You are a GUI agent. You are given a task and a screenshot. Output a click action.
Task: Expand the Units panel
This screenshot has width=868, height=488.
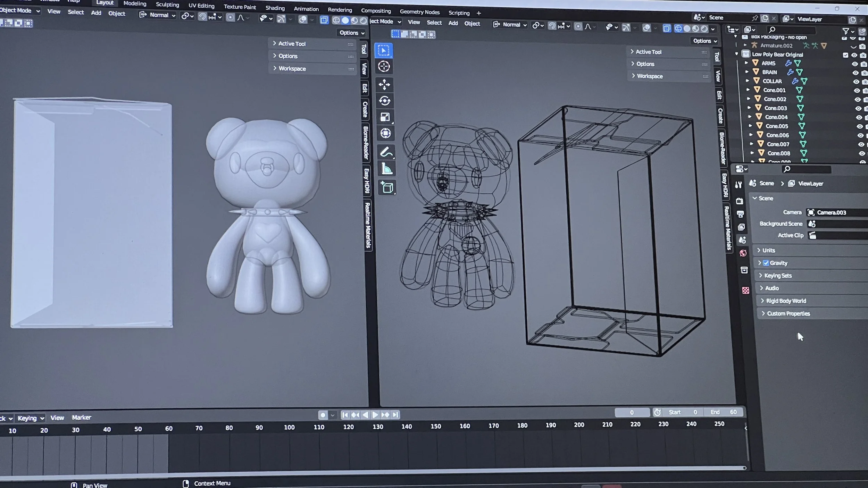768,250
